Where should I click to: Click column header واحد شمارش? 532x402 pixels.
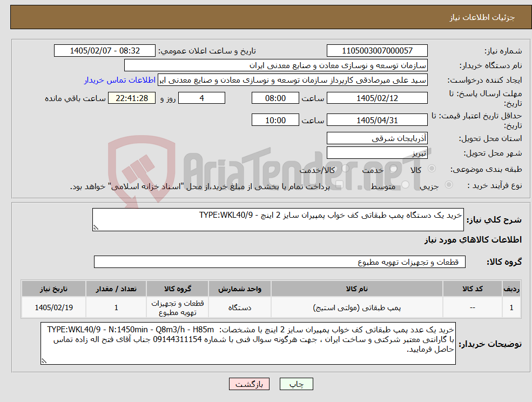(240, 289)
